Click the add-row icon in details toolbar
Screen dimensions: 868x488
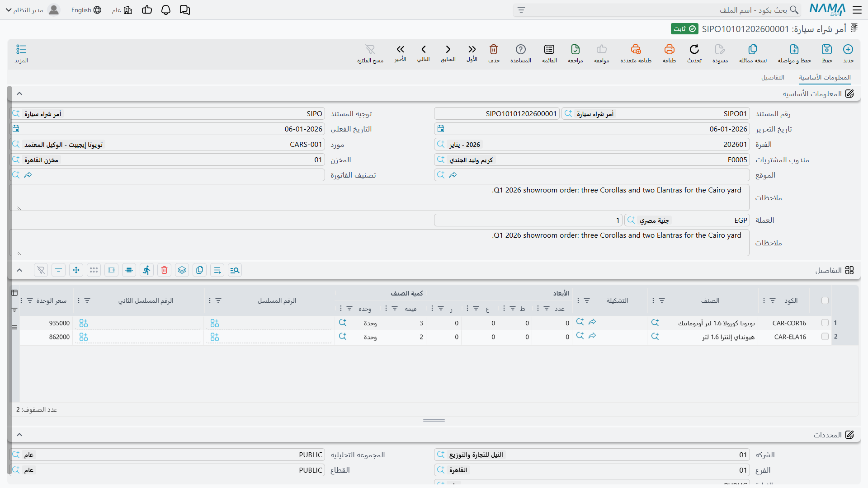click(217, 270)
